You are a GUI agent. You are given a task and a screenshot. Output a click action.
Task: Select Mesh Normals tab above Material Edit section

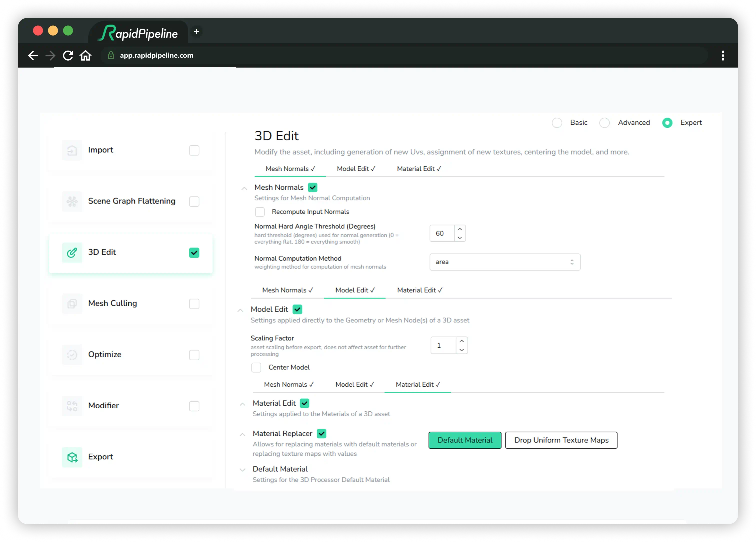click(289, 385)
